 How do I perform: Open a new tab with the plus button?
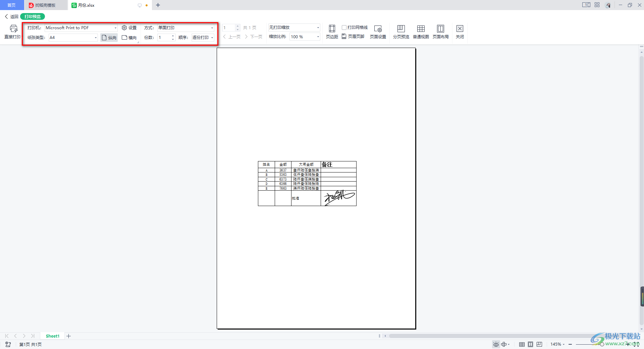158,5
